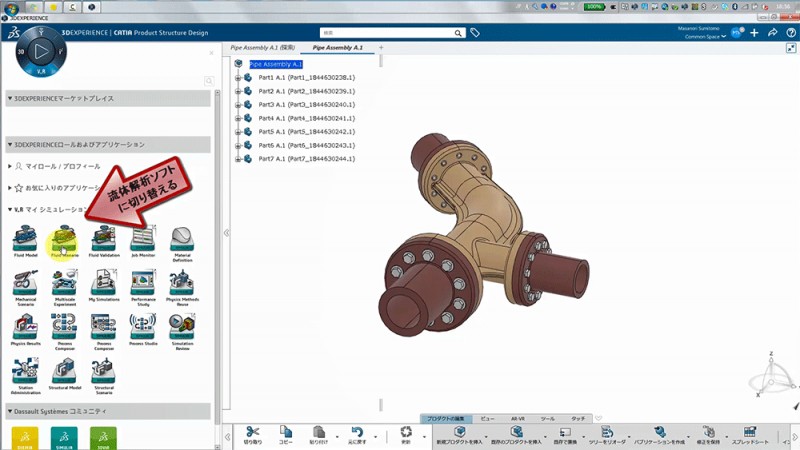The height and width of the screenshot is (450, 800).
Task: Expand the Part2 A.1 tree node
Action: pos(238,91)
